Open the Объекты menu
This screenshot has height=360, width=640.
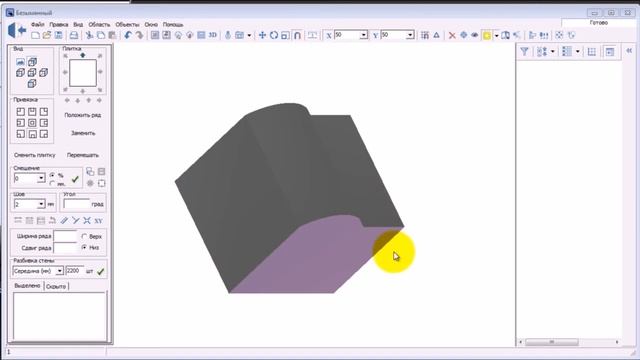pyautogui.click(x=127, y=24)
